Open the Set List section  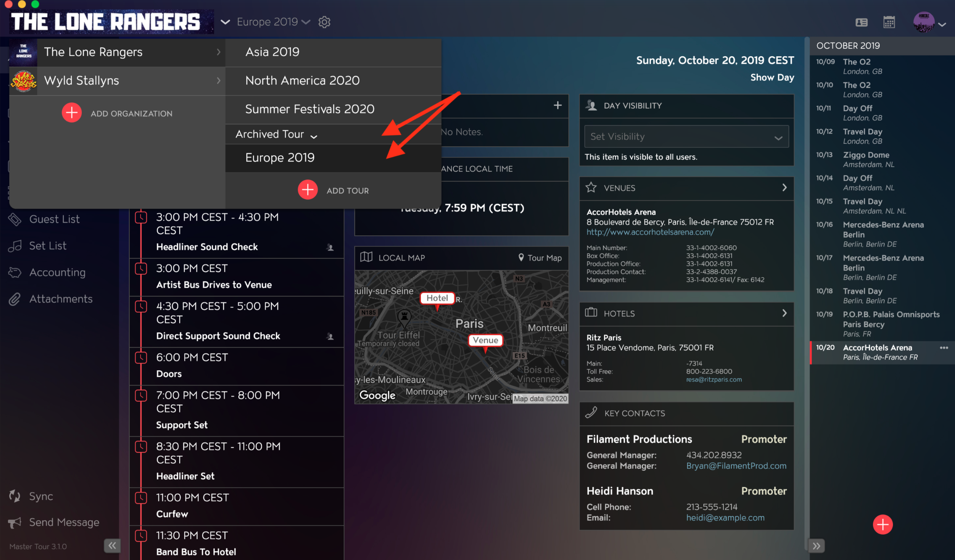[x=47, y=246]
